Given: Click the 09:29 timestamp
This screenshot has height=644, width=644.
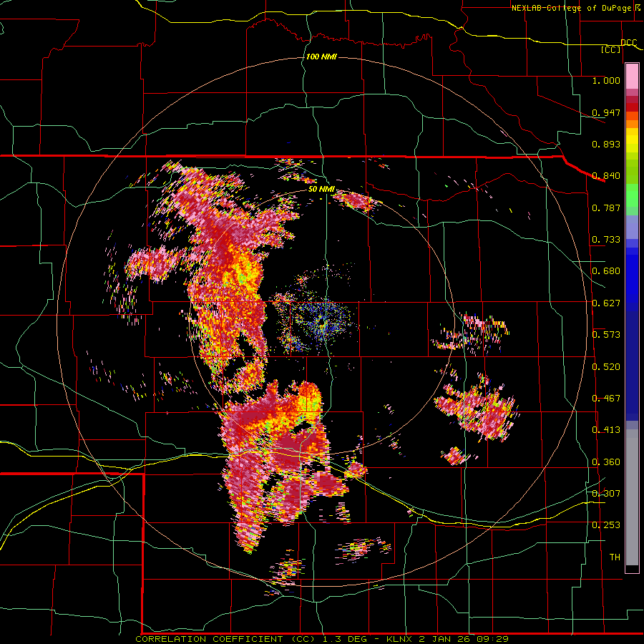Looking at the screenshot, I should point(492,639).
